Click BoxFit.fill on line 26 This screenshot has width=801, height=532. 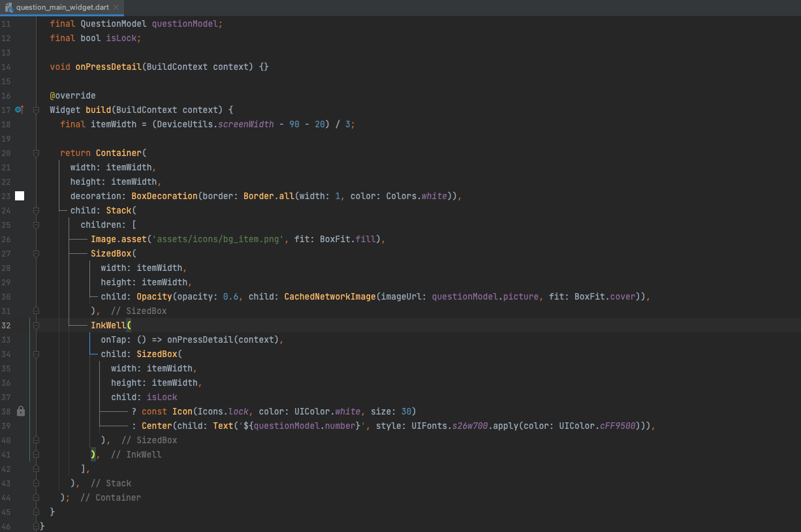click(x=348, y=239)
